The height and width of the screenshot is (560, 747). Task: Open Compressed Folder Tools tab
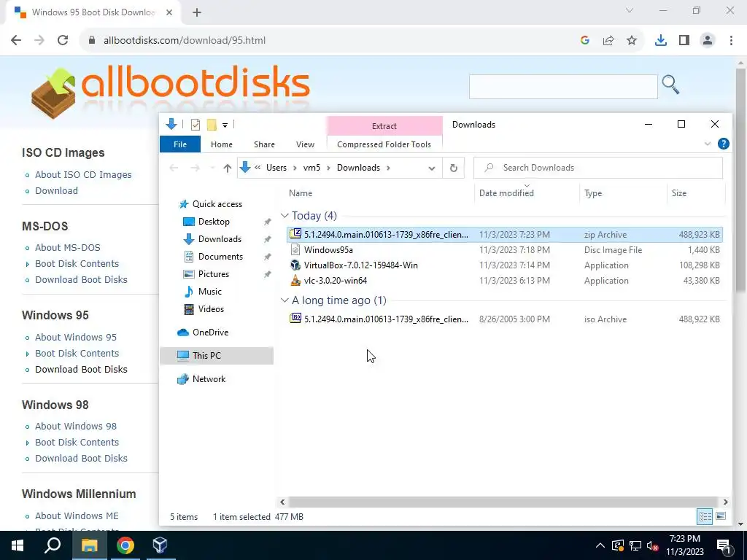pyautogui.click(x=384, y=144)
